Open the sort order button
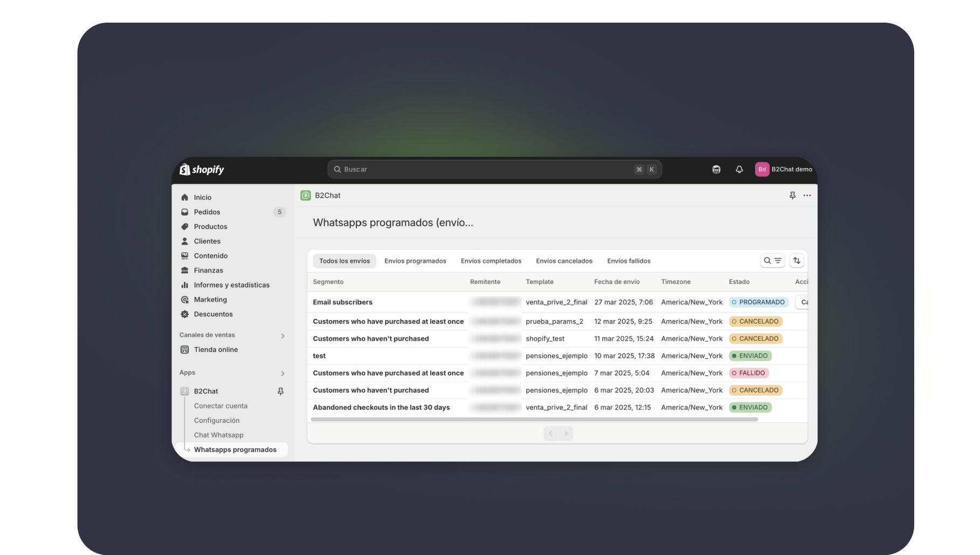 (x=797, y=261)
